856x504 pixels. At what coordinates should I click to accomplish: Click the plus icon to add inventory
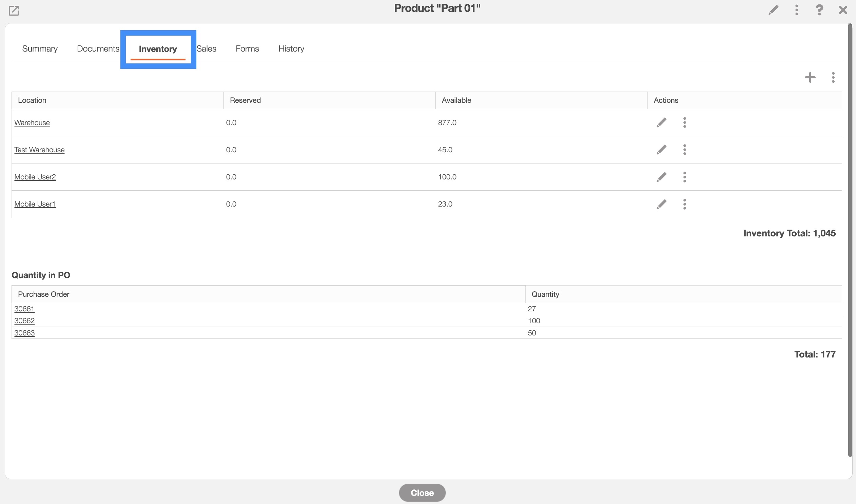pyautogui.click(x=810, y=77)
